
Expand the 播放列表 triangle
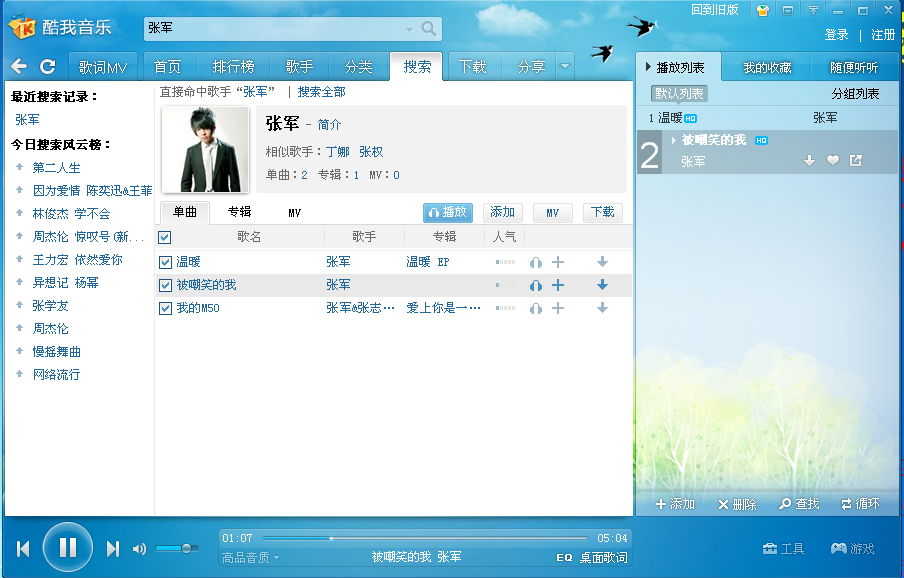click(x=648, y=67)
